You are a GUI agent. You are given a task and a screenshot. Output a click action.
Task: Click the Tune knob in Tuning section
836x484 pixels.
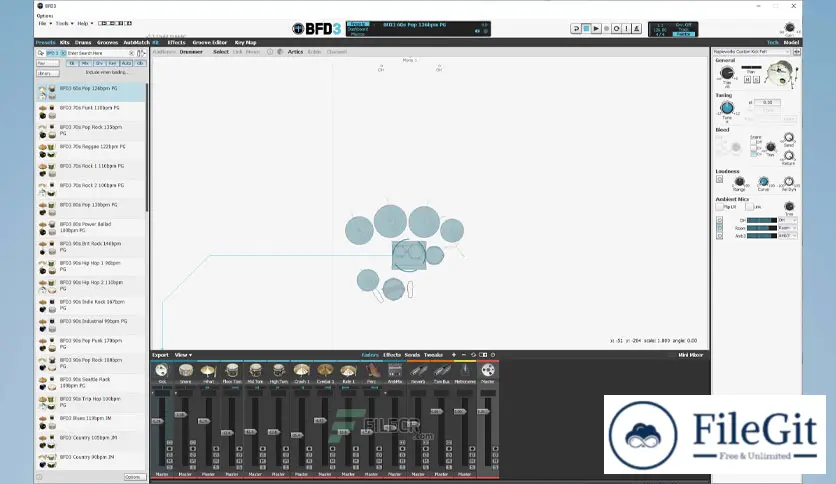point(727,108)
